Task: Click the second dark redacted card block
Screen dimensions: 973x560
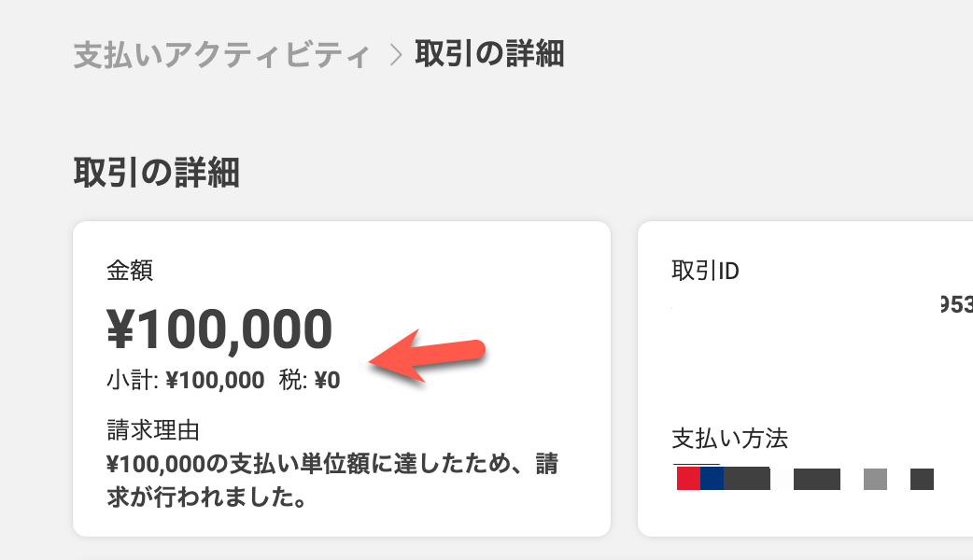Action: [816, 479]
